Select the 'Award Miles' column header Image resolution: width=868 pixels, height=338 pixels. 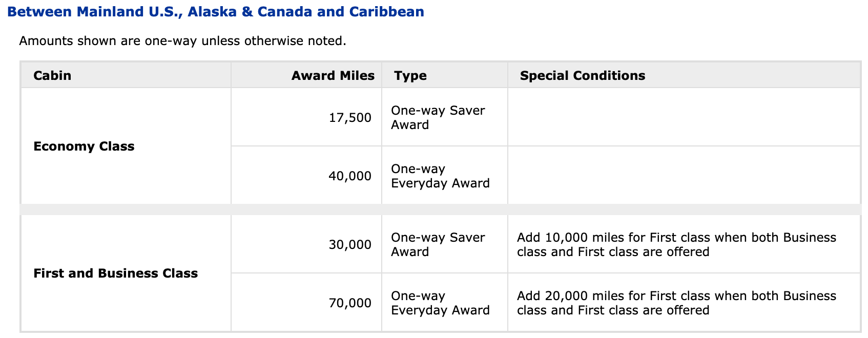point(306,75)
